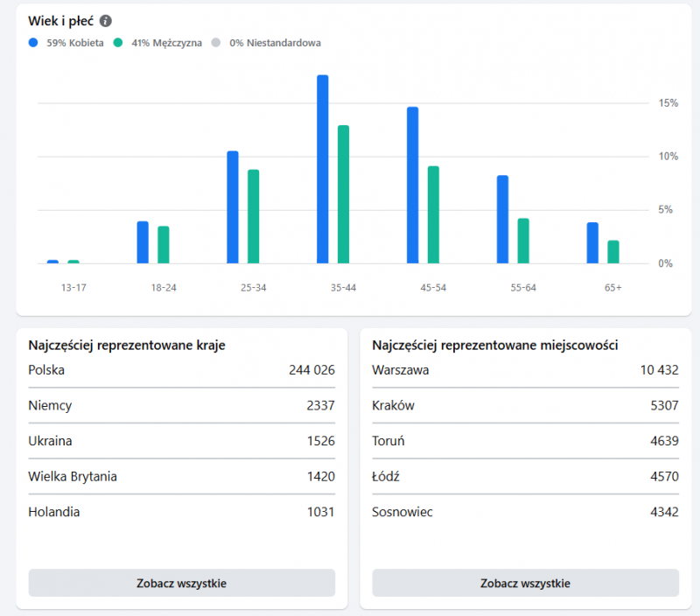This screenshot has width=700, height=616.
Task: Choose the Sosnowiec city row
Action: (x=525, y=512)
